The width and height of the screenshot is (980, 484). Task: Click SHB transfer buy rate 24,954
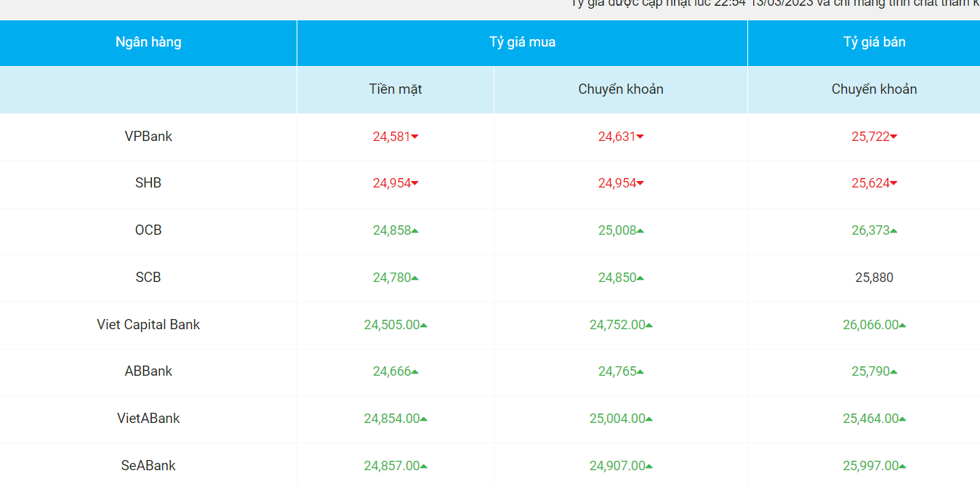617,183
